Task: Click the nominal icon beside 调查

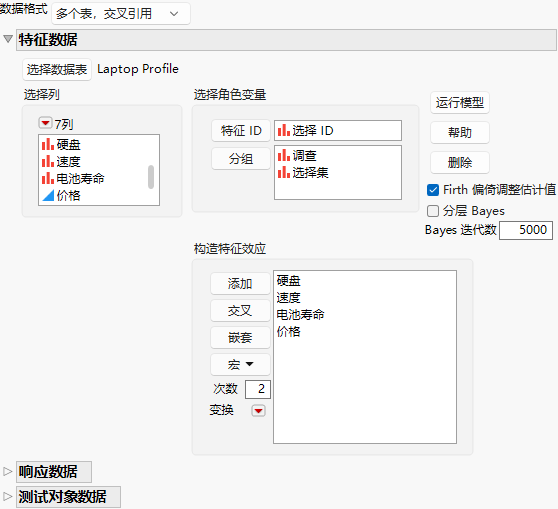Action: 284,155
